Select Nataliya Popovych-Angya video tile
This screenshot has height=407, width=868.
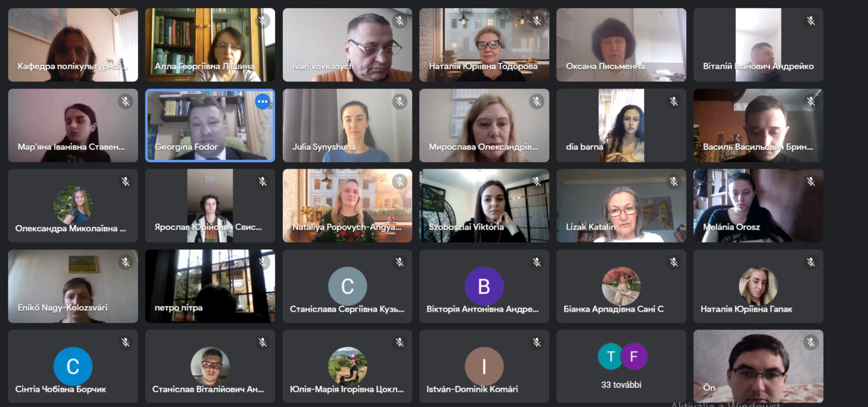[348, 205]
